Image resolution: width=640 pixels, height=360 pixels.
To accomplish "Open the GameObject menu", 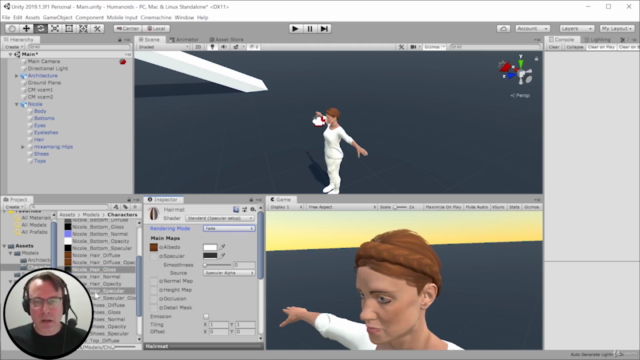I will pyautogui.click(x=58, y=18).
